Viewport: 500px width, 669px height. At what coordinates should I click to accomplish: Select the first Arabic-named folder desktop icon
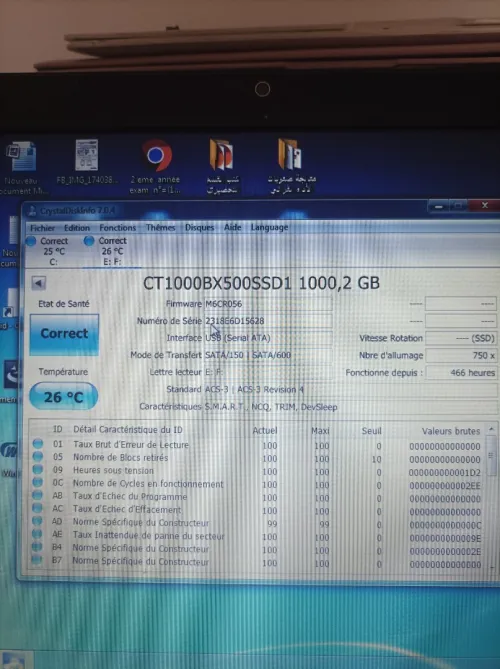[x=222, y=167]
